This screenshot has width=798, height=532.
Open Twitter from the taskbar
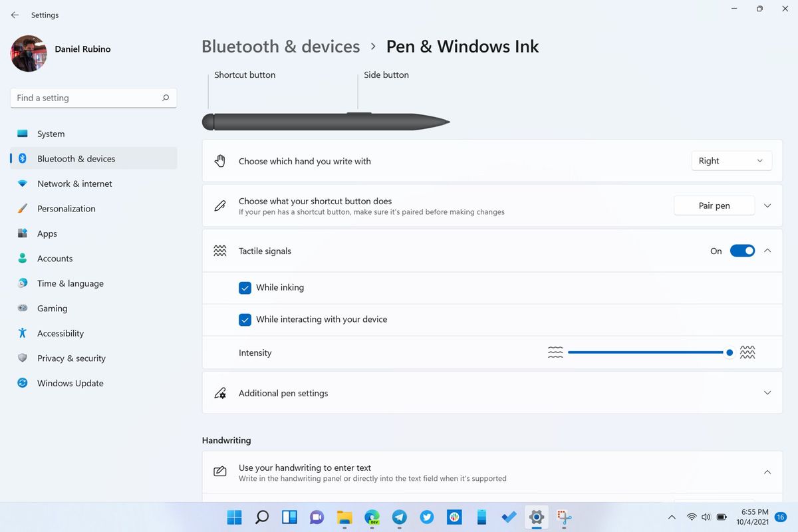point(426,517)
